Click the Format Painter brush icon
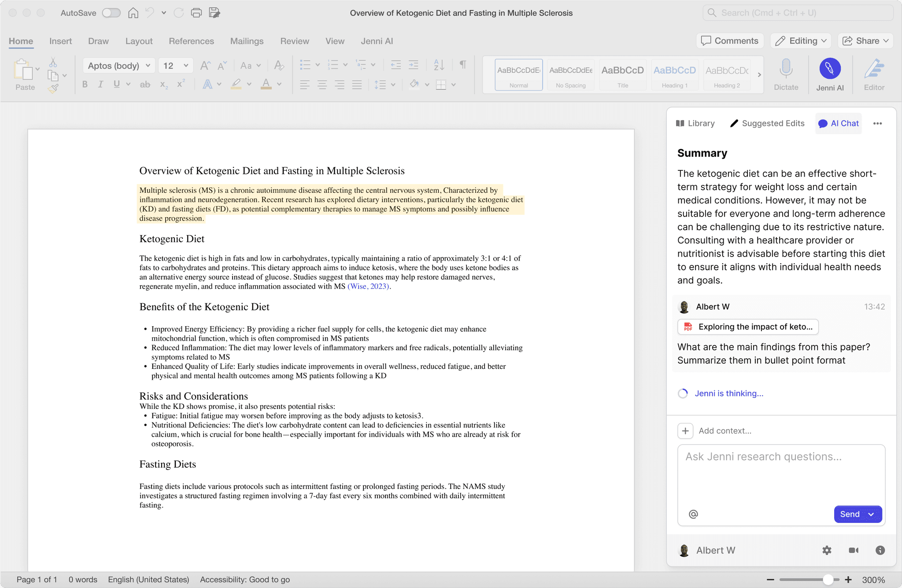This screenshot has height=588, width=902. [x=53, y=89]
